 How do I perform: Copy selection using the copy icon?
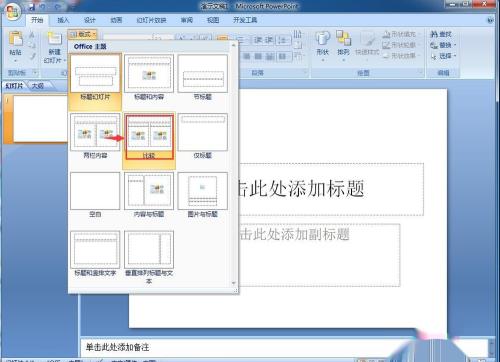[32, 45]
